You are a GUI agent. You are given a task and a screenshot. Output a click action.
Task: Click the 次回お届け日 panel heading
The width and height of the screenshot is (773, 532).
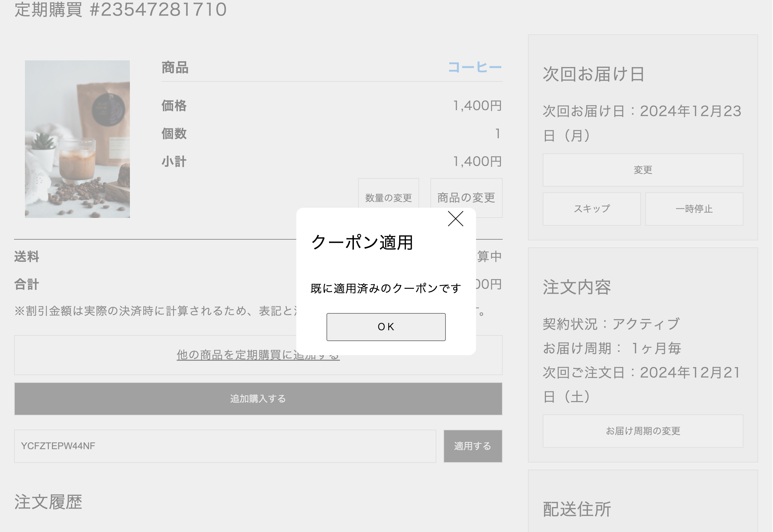pos(593,74)
